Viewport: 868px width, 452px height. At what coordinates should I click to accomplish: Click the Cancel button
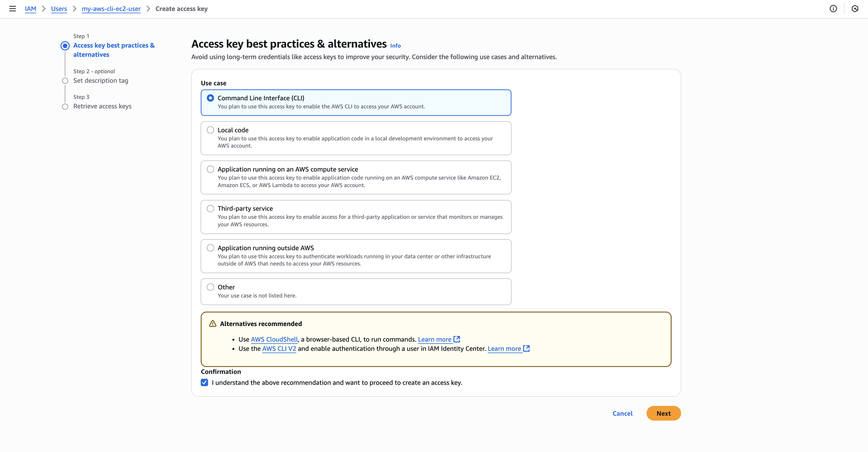click(622, 413)
